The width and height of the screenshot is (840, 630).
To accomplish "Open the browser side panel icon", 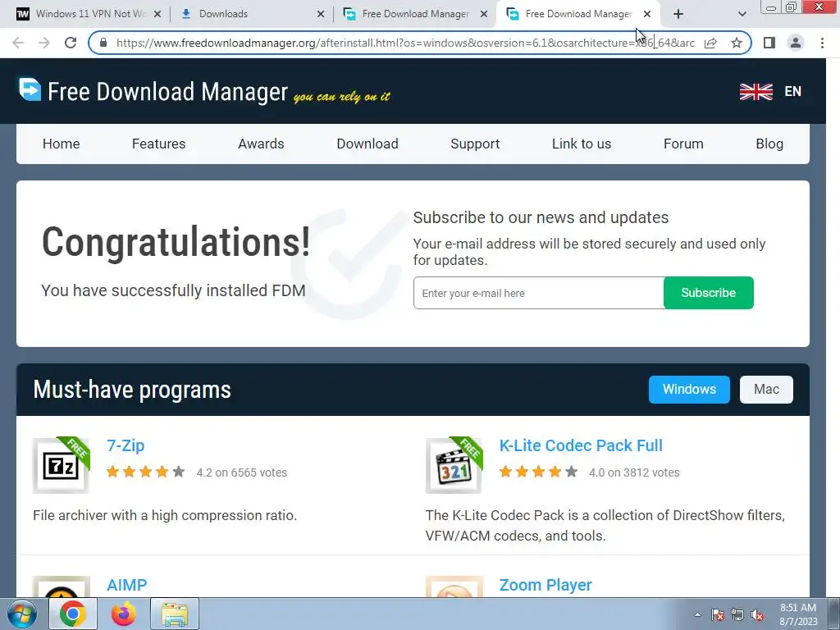I will coord(769,43).
